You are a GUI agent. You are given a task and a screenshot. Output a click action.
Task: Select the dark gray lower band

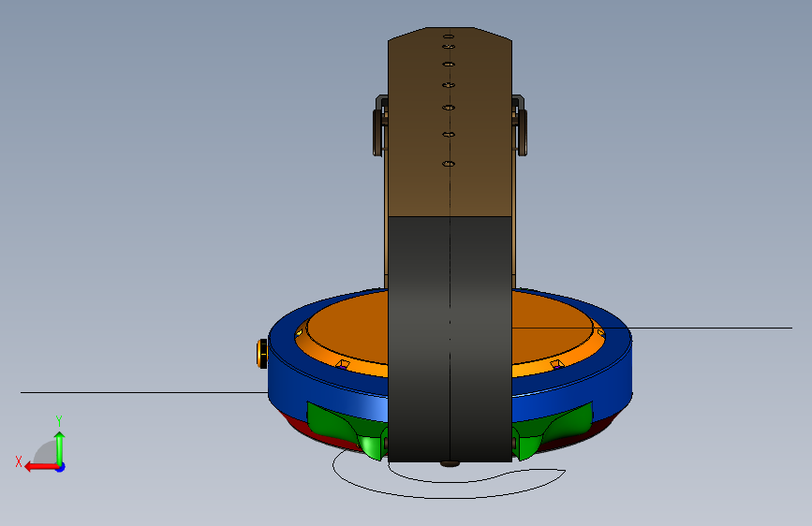click(x=450, y=339)
